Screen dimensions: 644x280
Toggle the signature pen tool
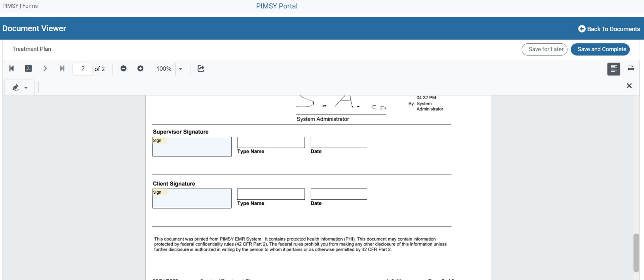click(15, 87)
